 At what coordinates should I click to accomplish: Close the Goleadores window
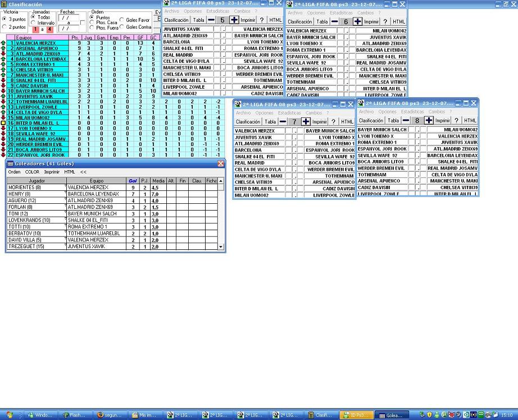click(221, 163)
